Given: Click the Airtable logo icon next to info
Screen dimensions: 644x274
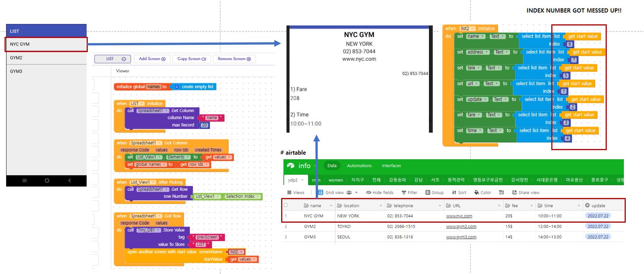Looking at the screenshot, I should [x=291, y=166].
